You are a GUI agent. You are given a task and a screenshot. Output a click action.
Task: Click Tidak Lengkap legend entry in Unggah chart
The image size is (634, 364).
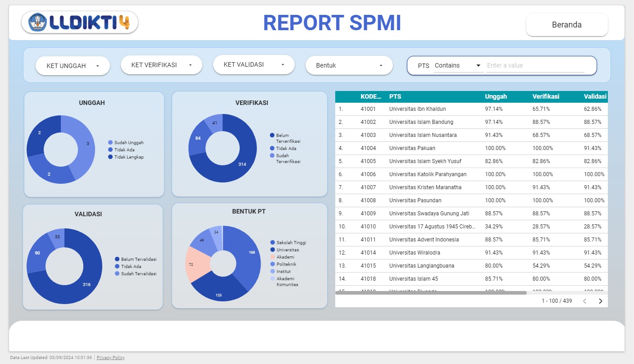click(126, 157)
